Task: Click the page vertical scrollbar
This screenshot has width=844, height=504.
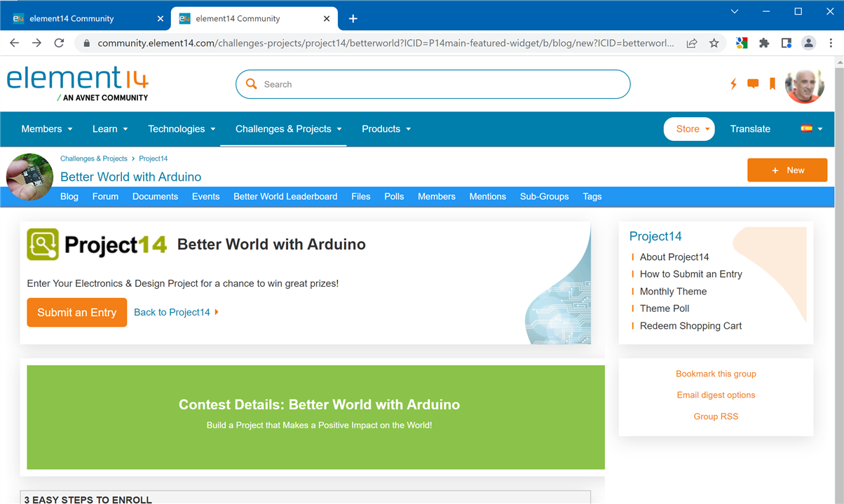Action: click(839, 280)
